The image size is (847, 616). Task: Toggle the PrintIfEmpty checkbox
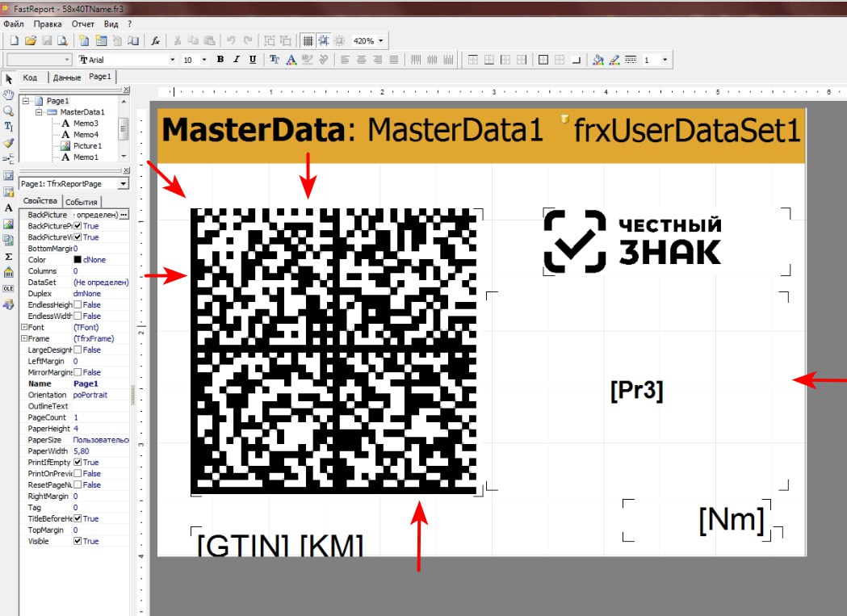78,463
